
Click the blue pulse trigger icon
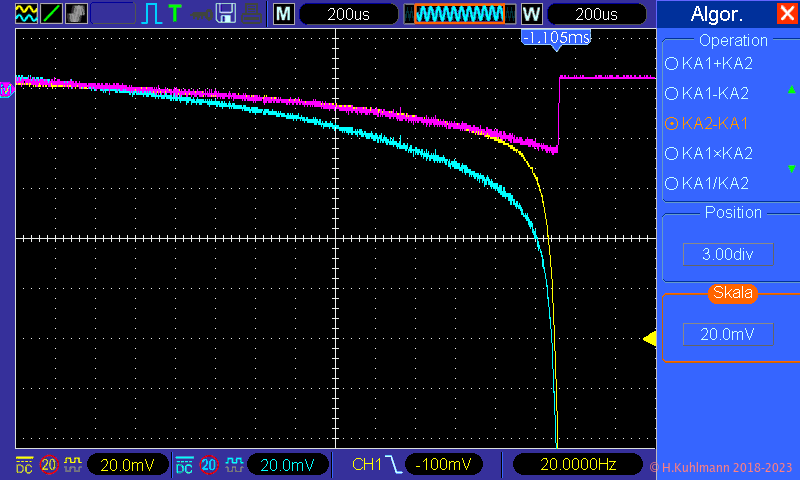click(x=152, y=14)
